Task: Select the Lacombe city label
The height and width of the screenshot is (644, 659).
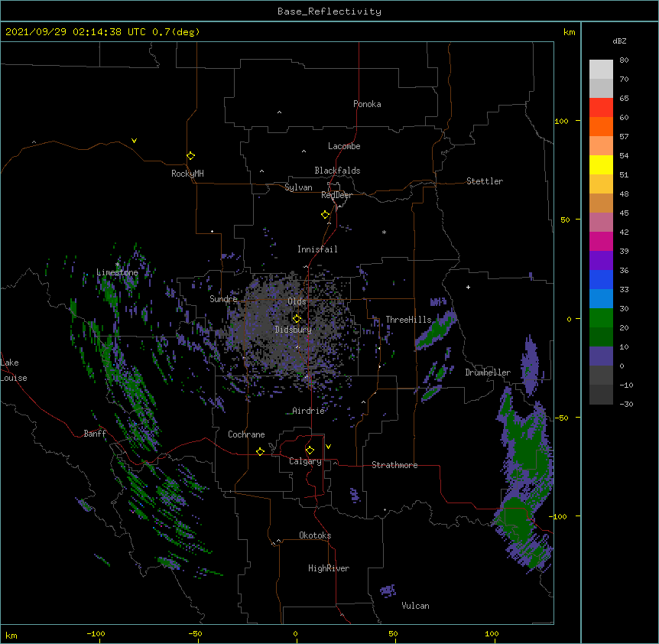Action: pos(344,146)
